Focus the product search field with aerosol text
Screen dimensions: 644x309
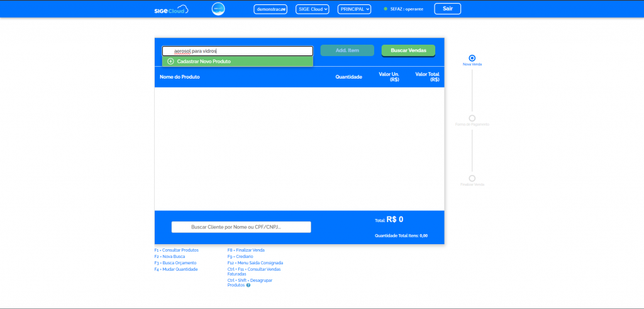pyautogui.click(x=237, y=51)
